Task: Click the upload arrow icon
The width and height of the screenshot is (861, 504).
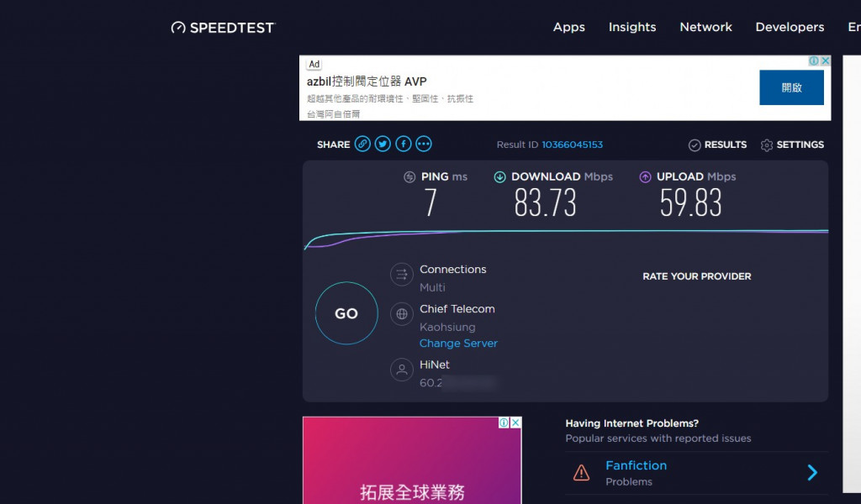Action: [x=645, y=176]
